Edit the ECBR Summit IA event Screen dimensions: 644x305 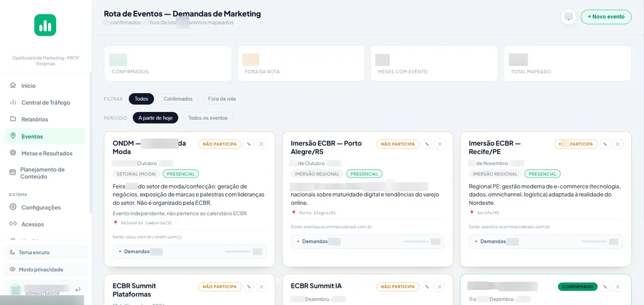point(427,286)
